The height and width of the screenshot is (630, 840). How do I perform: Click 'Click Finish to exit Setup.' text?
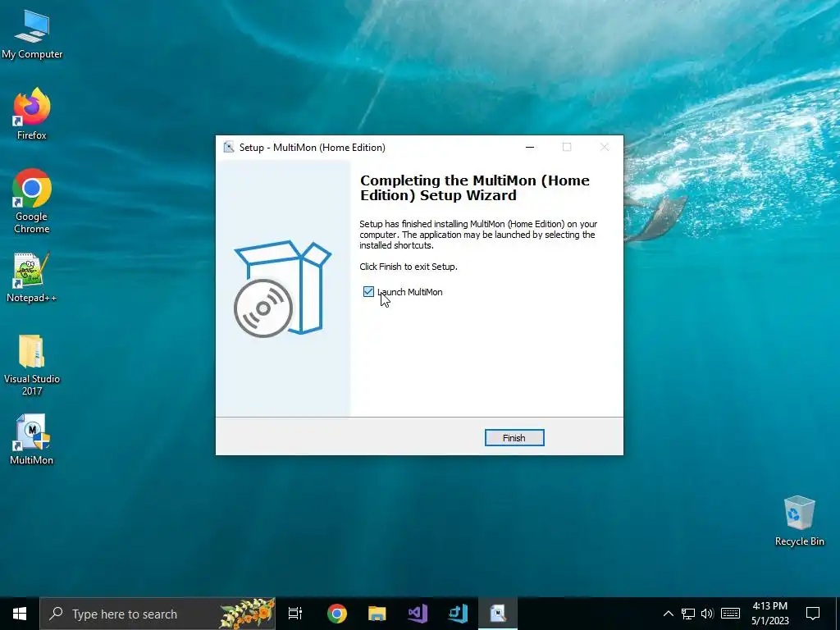click(409, 267)
